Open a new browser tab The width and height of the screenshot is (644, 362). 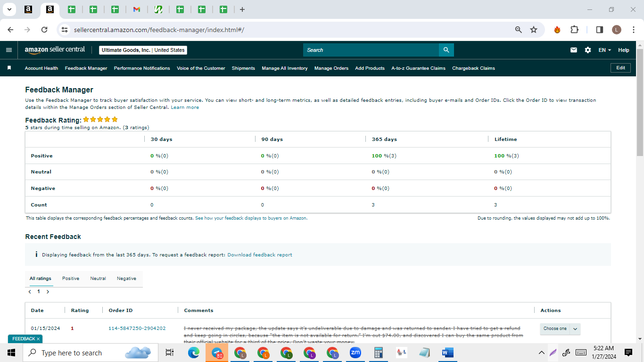242,9
